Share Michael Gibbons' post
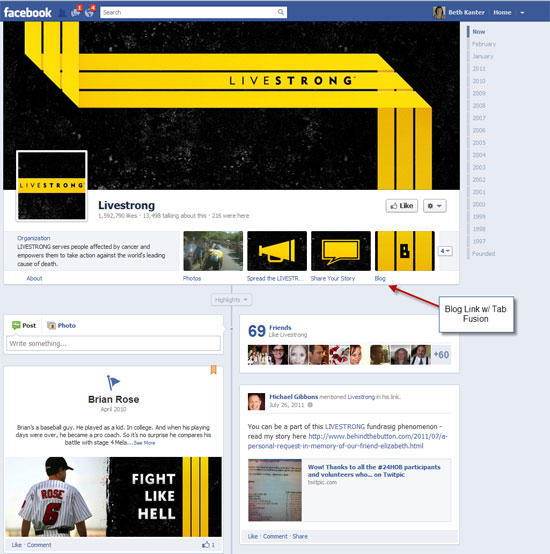 (x=300, y=536)
